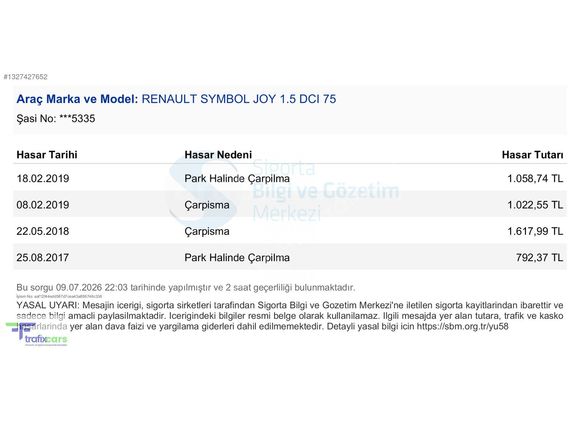Viewport: 580px width, 435px height.
Task: Click the 'Bu sorgu 09.07.2026 22:03' line
Action: click(x=186, y=287)
